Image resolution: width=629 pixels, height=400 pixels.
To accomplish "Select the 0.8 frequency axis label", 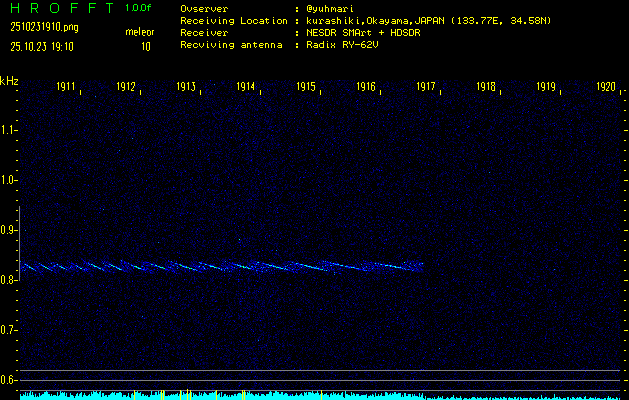I will click(9, 280).
